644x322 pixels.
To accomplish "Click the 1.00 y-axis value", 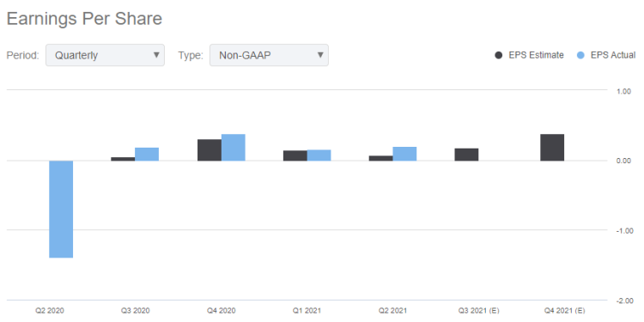I will (x=624, y=91).
